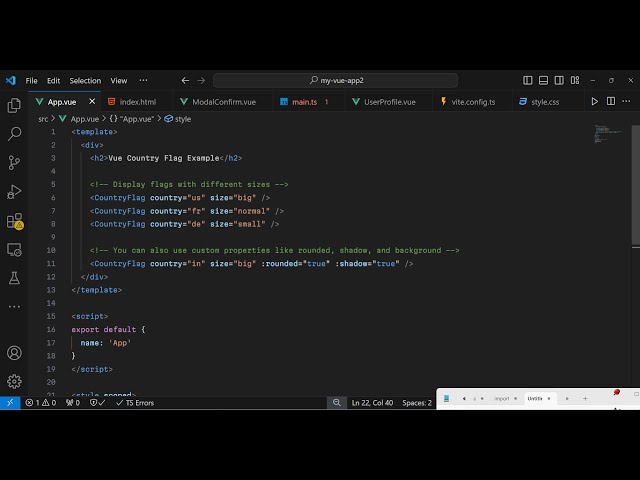The width and height of the screenshot is (640, 480).
Task: Open Source Control view
Action: click(14, 162)
